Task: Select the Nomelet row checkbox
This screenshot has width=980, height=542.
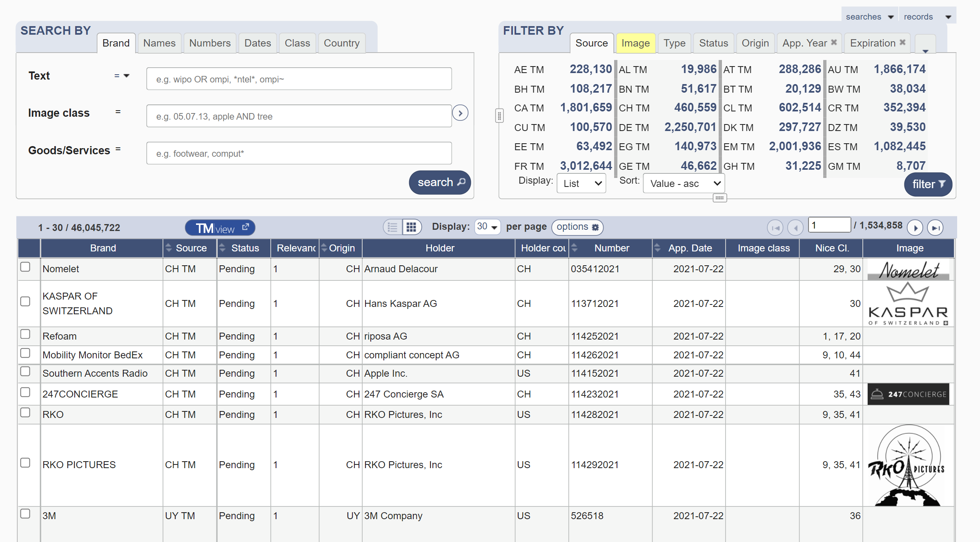Action: [25, 267]
